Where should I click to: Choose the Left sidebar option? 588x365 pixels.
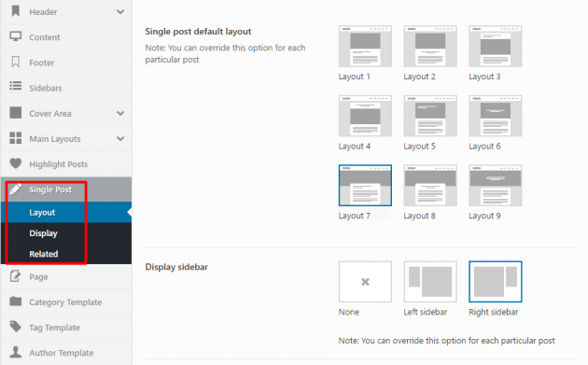tap(430, 282)
